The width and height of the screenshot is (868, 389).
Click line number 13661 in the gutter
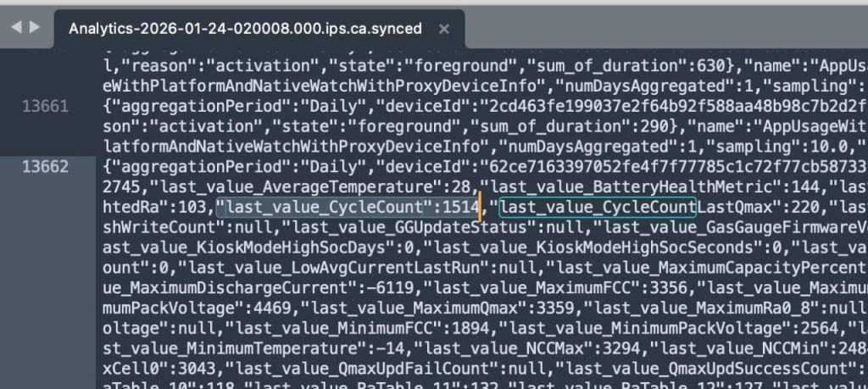click(x=46, y=106)
